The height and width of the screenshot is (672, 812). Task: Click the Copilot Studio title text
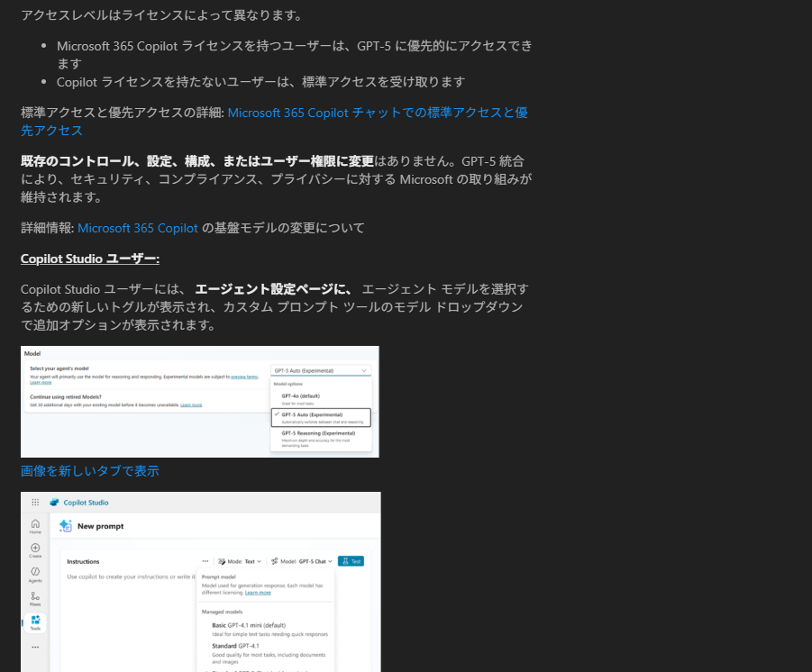(x=86, y=502)
